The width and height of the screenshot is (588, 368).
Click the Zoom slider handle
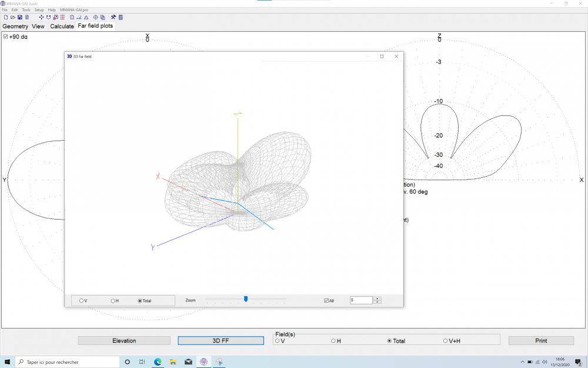pos(246,299)
